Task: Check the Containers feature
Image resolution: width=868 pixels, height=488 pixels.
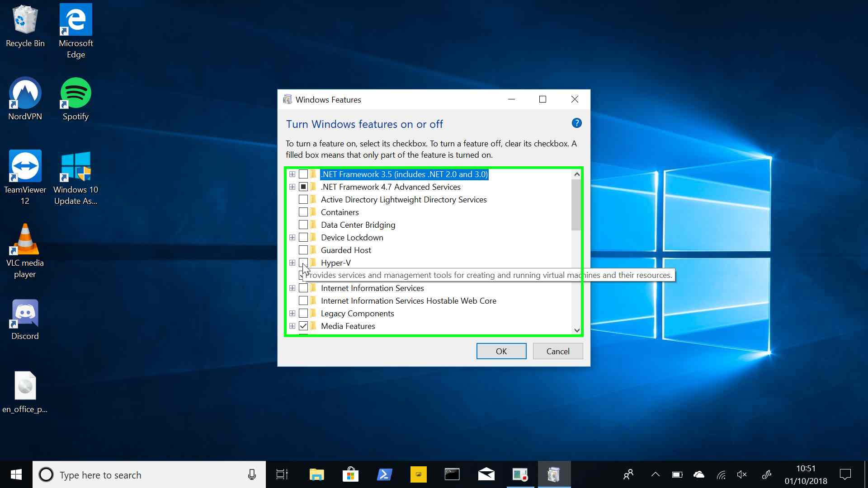Action: click(x=303, y=212)
